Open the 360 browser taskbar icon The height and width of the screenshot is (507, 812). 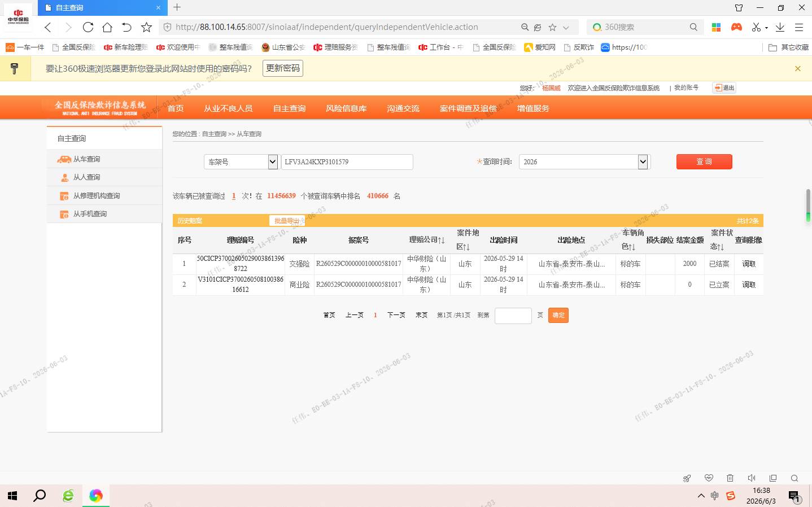[96, 496]
